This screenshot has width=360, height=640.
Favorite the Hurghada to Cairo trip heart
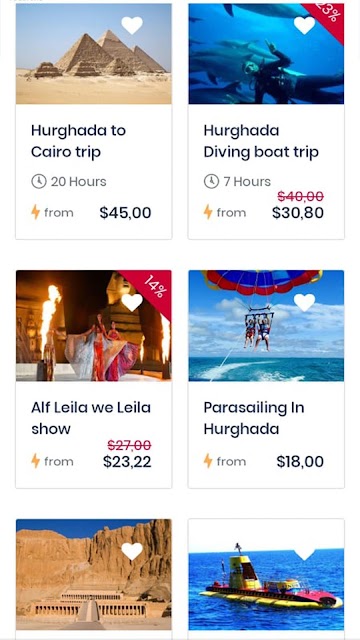coord(132,25)
